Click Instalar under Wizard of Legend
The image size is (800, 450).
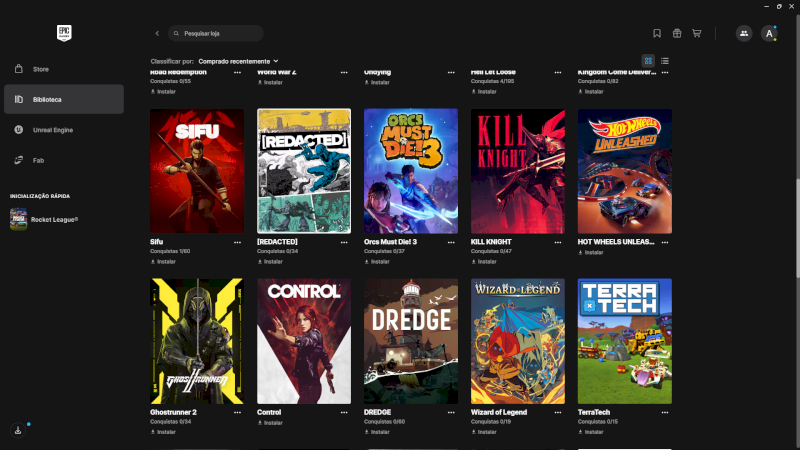click(484, 432)
